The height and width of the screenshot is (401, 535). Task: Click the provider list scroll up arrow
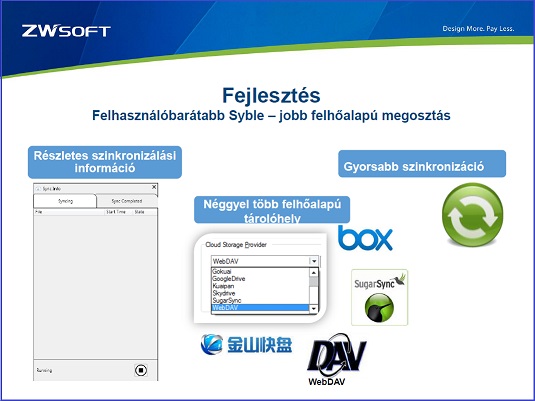click(x=314, y=272)
